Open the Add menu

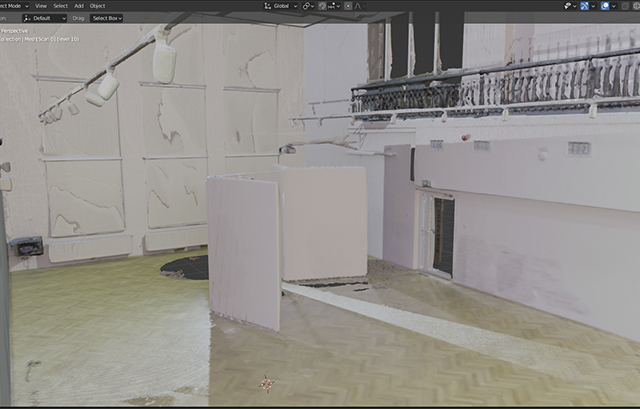click(79, 5)
